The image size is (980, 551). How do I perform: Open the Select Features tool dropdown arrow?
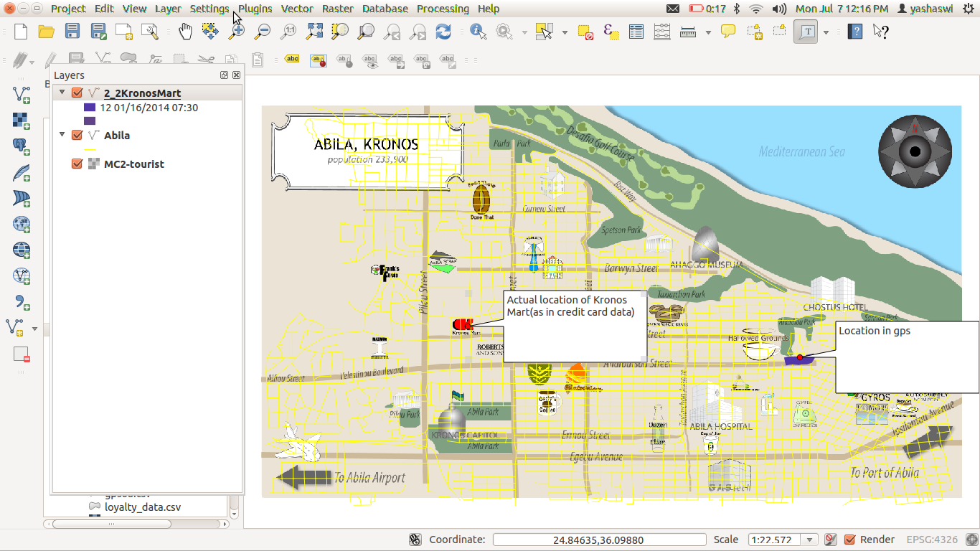pos(565,32)
